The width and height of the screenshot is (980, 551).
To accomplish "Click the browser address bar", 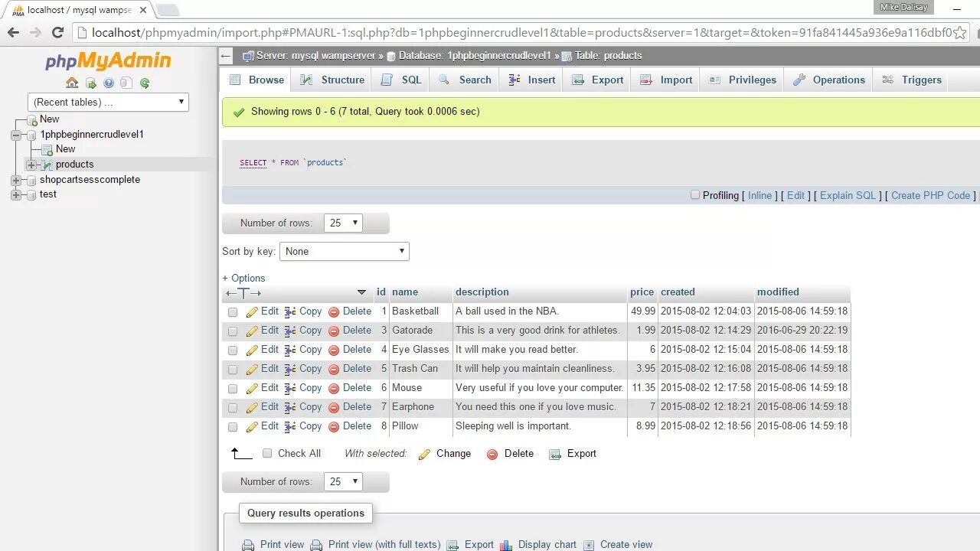I will [x=521, y=32].
